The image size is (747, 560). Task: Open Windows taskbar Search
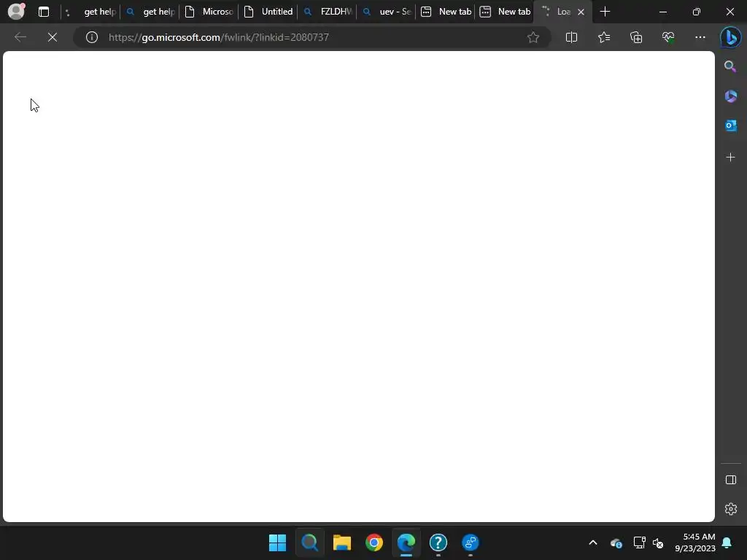(x=309, y=542)
